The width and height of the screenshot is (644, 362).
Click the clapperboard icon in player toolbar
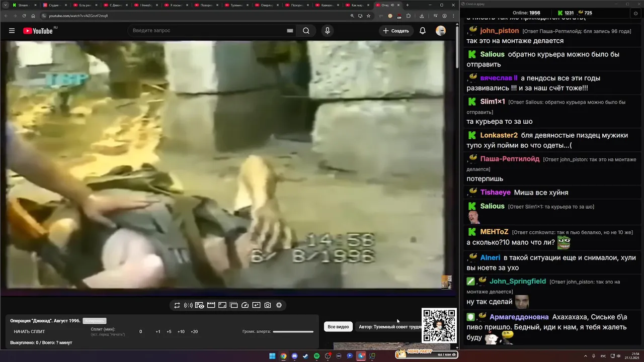211,305
